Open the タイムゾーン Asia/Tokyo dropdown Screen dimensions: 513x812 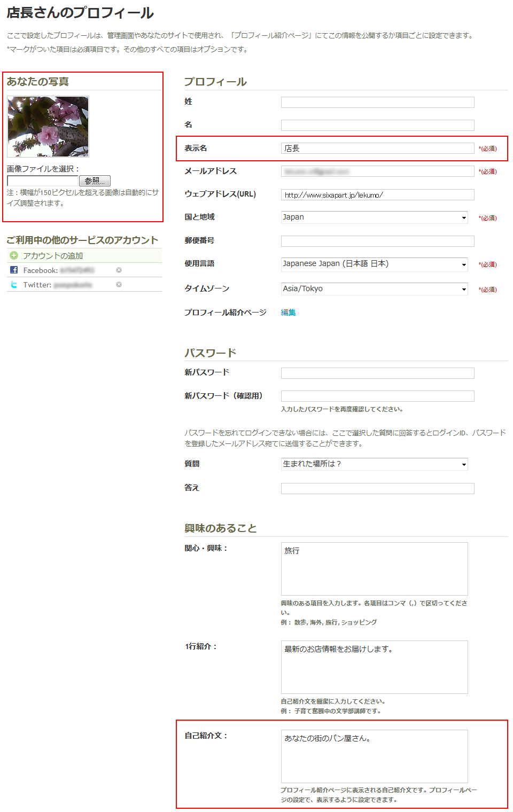click(x=375, y=288)
